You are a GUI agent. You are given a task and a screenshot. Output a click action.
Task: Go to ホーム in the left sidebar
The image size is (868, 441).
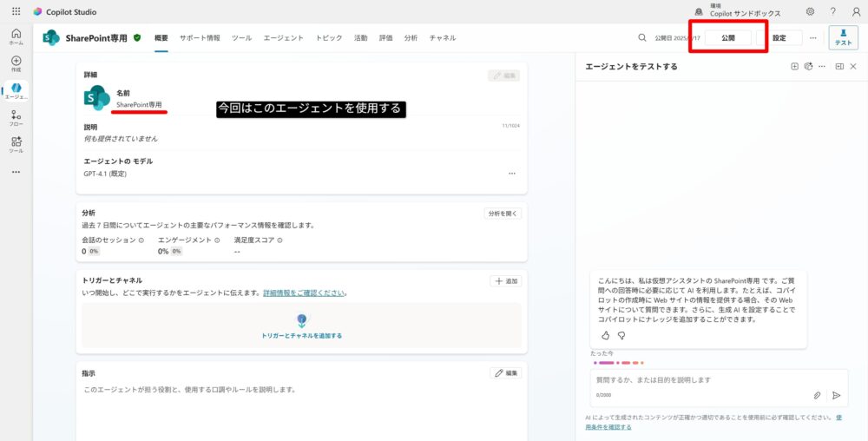coord(16,36)
